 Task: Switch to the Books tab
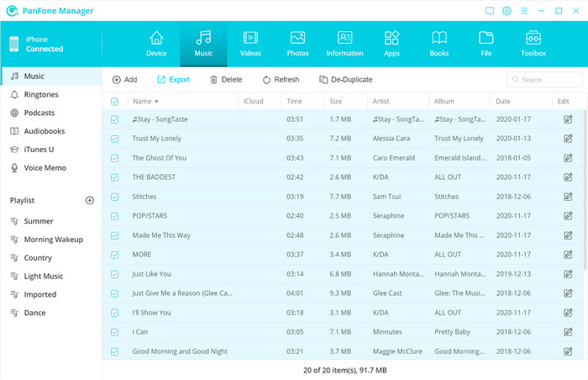tap(439, 44)
